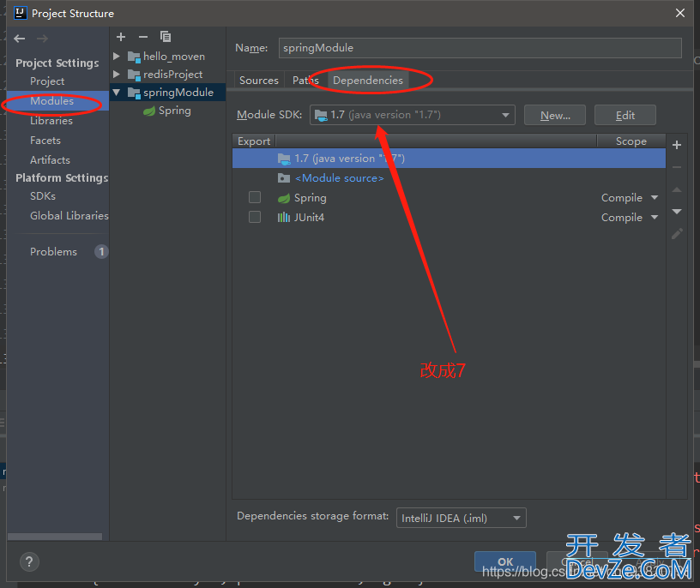Select Modules in Project Settings
Screen dimensions: 700x588
51,101
